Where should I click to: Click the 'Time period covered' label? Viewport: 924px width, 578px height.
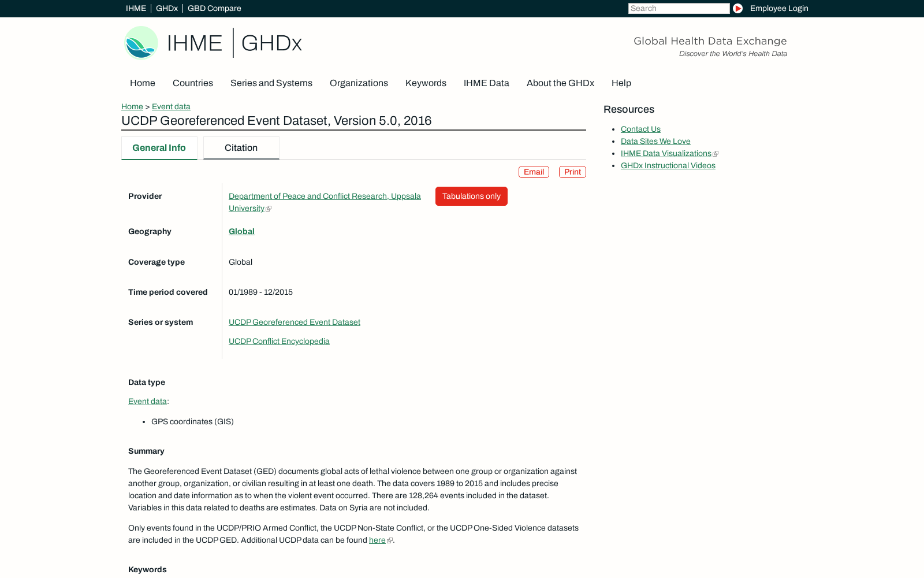168,292
